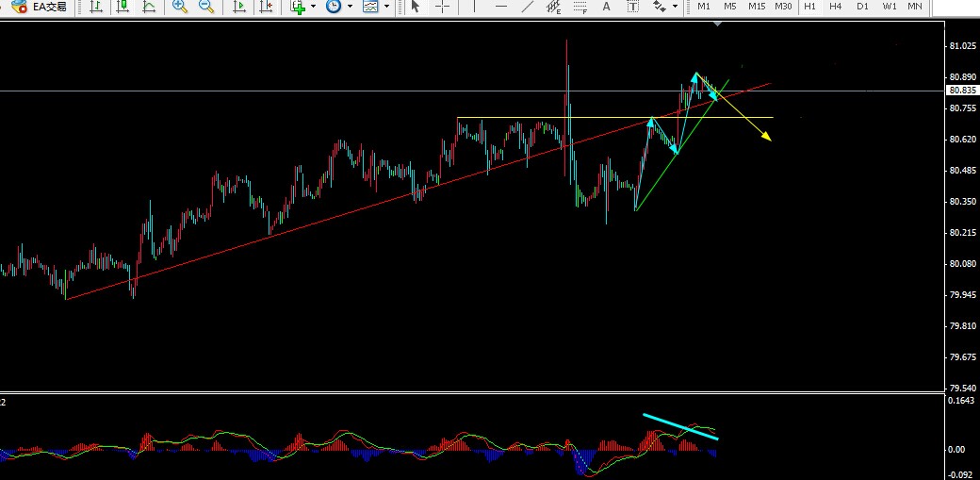
Task: Select the equidistant channel tool
Action: coord(554,7)
